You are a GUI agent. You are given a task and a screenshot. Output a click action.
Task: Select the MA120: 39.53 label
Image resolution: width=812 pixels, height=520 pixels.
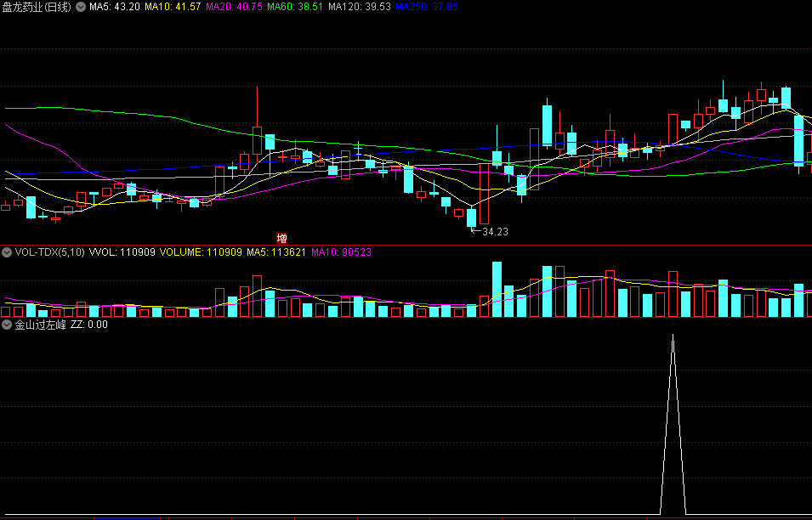(x=360, y=8)
